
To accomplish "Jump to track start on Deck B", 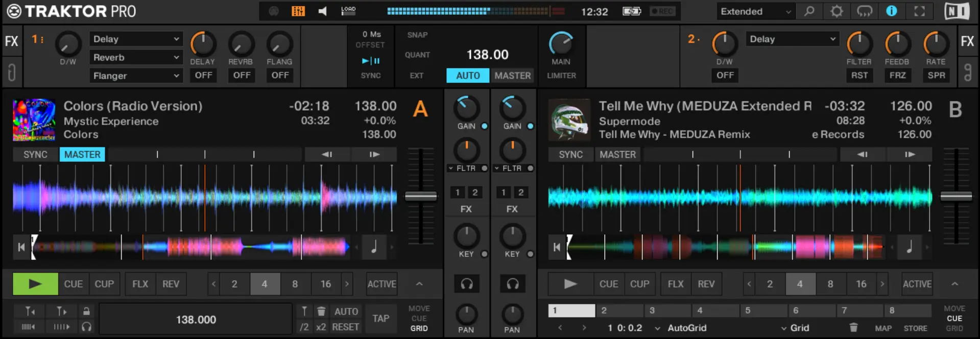I will click(557, 247).
